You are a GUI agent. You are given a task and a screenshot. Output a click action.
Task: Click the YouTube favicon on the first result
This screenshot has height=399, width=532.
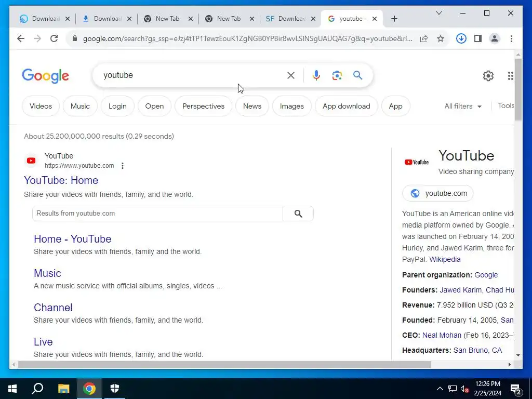(x=31, y=161)
